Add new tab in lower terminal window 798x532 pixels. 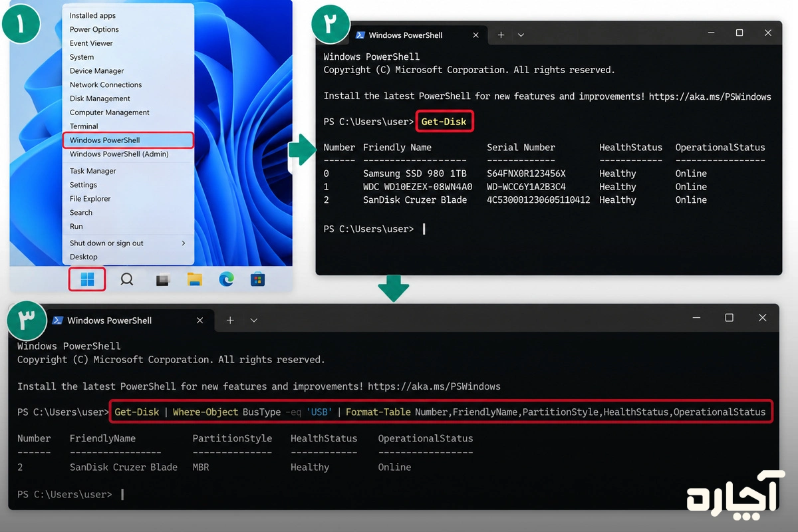(230, 321)
